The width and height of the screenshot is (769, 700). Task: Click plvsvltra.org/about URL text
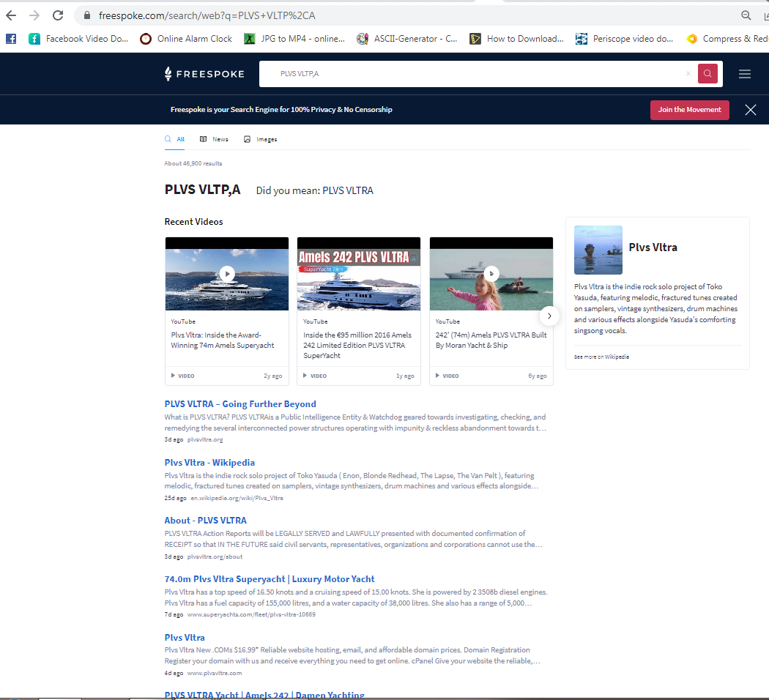(215, 557)
